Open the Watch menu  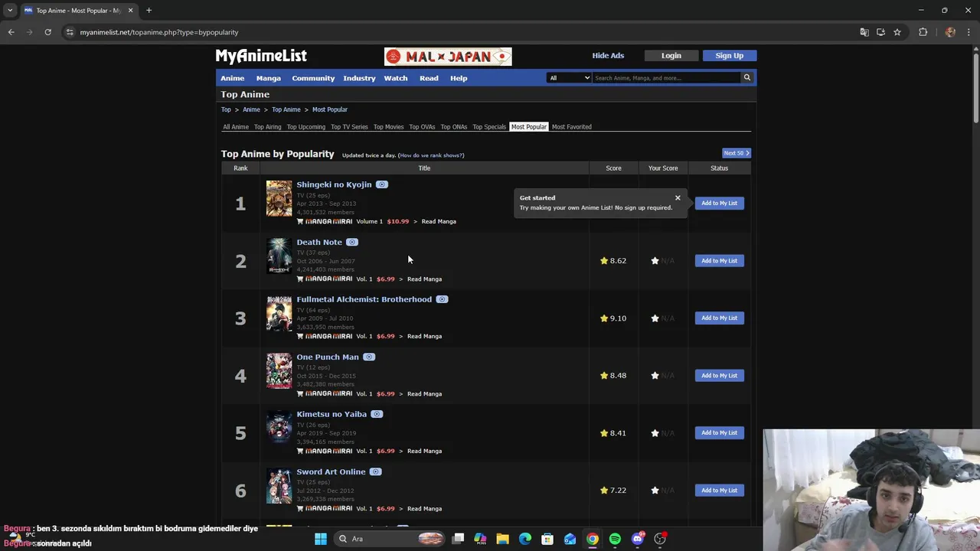tap(396, 78)
